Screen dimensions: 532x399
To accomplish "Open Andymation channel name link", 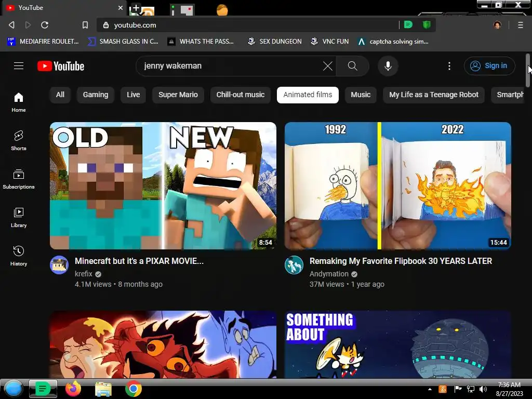I will pos(329,274).
